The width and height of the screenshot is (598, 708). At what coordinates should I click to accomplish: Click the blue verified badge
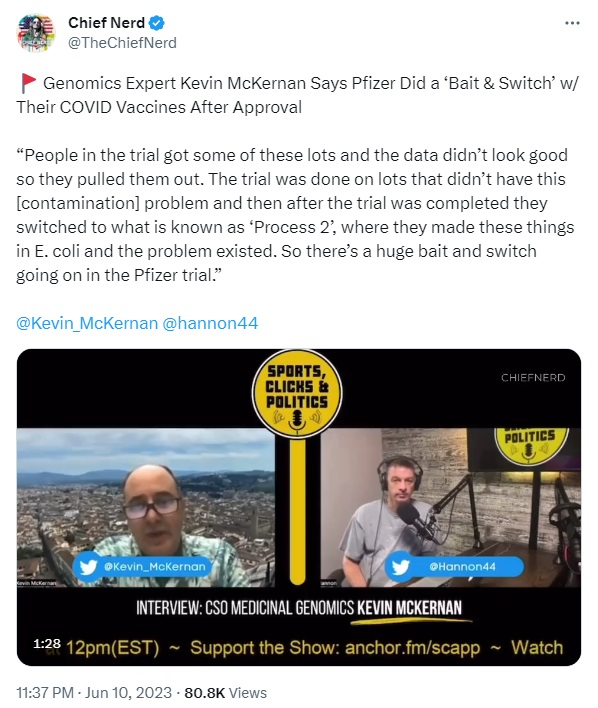157,23
